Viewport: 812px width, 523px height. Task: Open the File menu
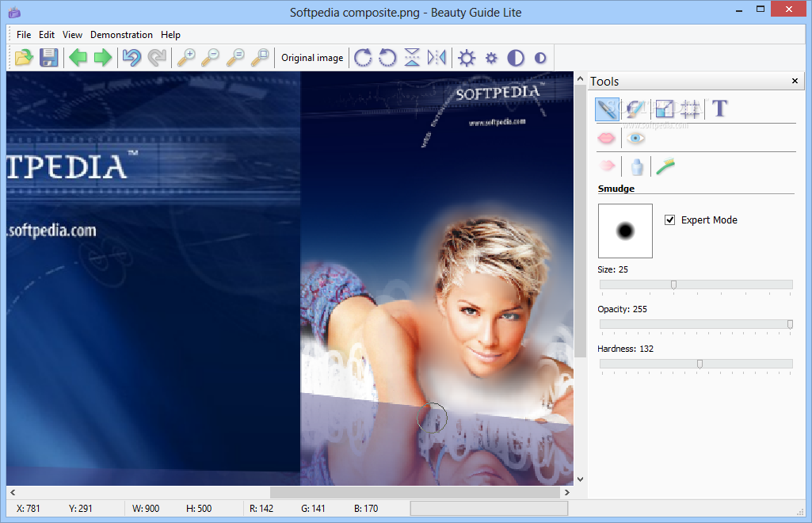click(24, 35)
